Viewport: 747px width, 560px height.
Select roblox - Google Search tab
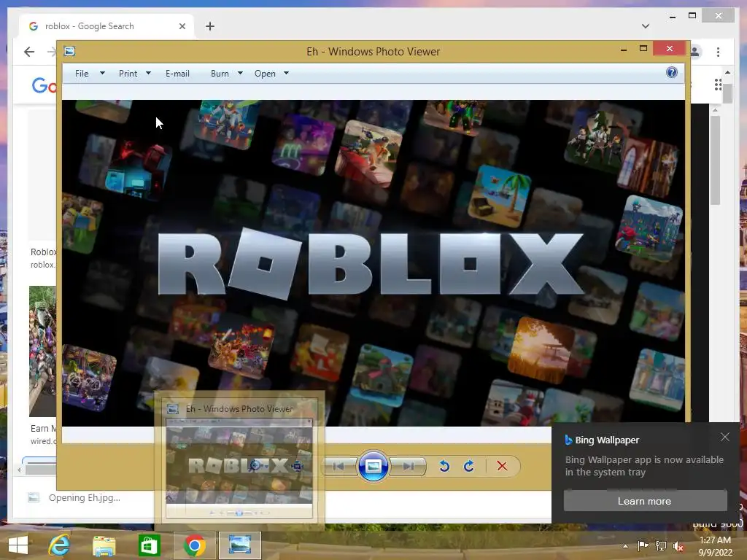107,26
